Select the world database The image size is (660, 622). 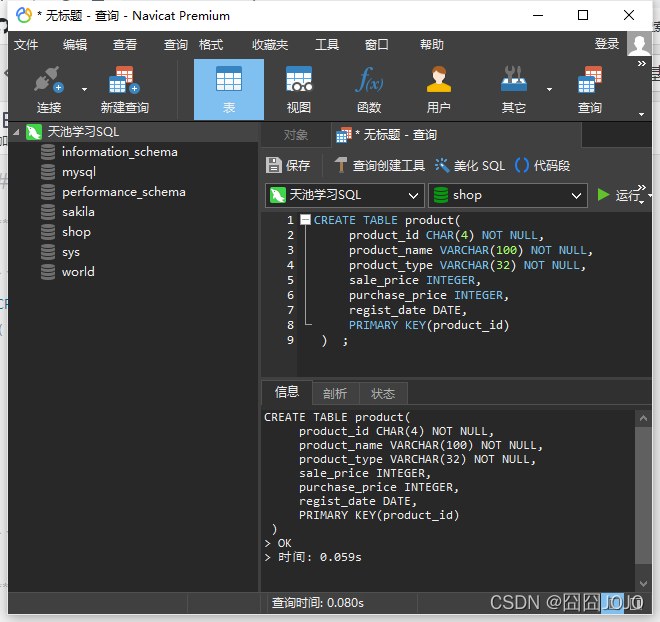pyautogui.click(x=78, y=272)
